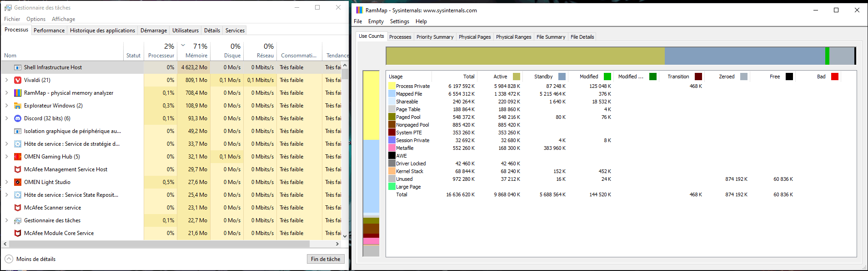This screenshot has width=868, height=271.
Task: Click the Nonpaged Pool brown swatch
Action: (391, 124)
